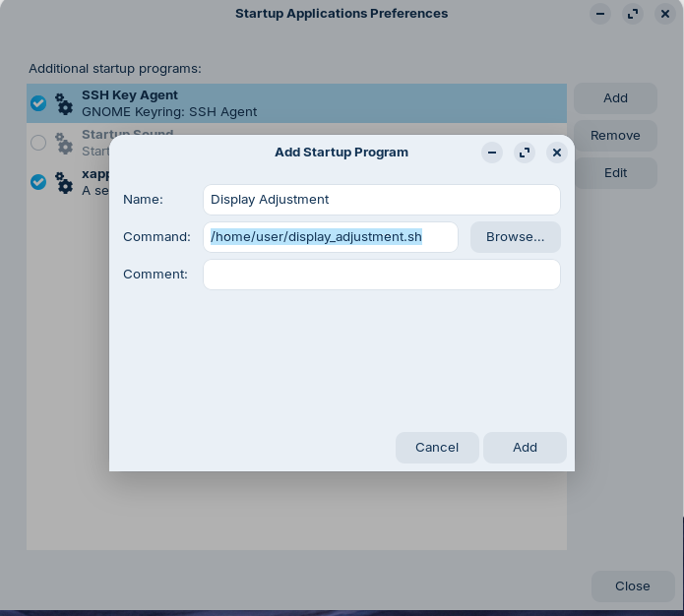The image size is (684, 616).
Task: Confirm with the dialog's Add button
Action: coord(525,448)
